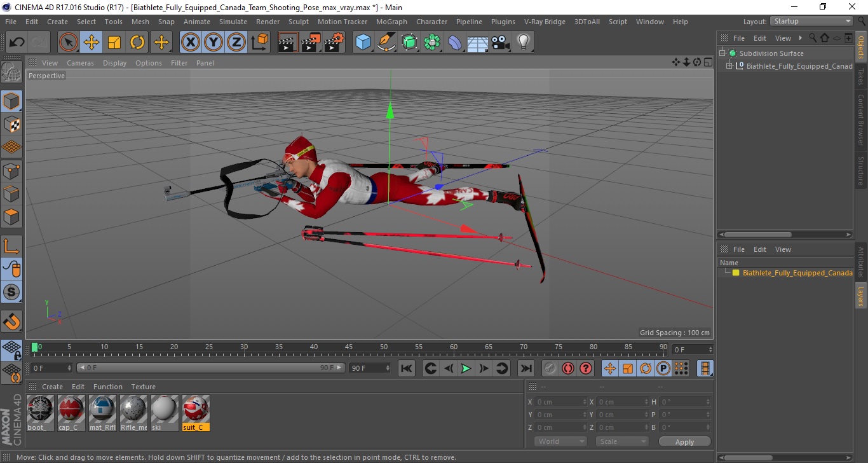Toggle Y axis lock
This screenshot has height=463, width=868.
click(214, 43)
